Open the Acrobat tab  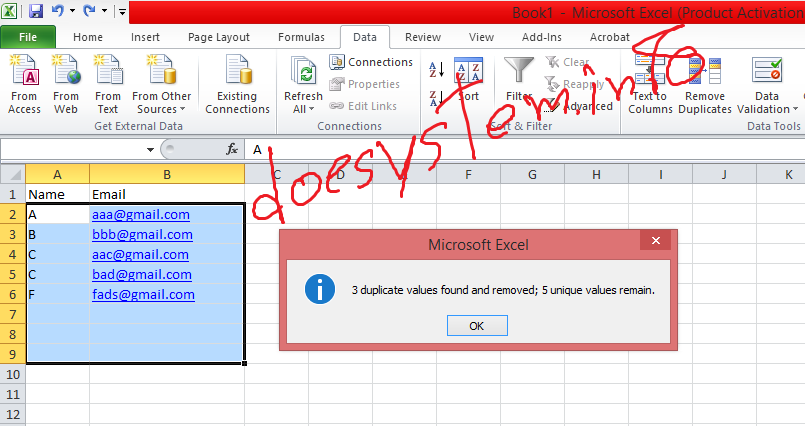pos(609,37)
